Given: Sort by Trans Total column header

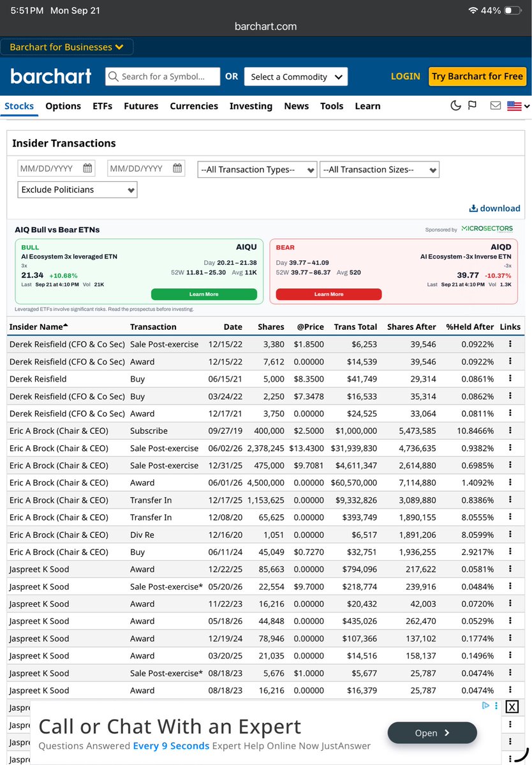Looking at the screenshot, I should (x=355, y=327).
